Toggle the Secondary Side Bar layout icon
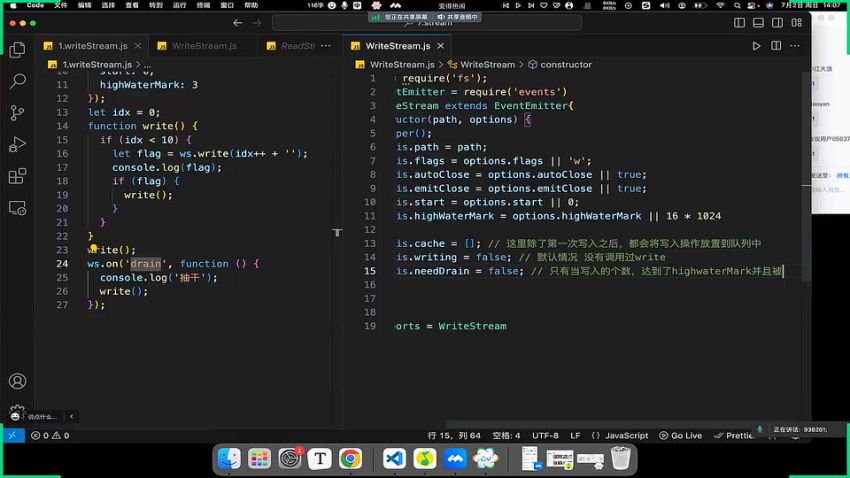Viewport: 850px width, 478px height. 777,23
